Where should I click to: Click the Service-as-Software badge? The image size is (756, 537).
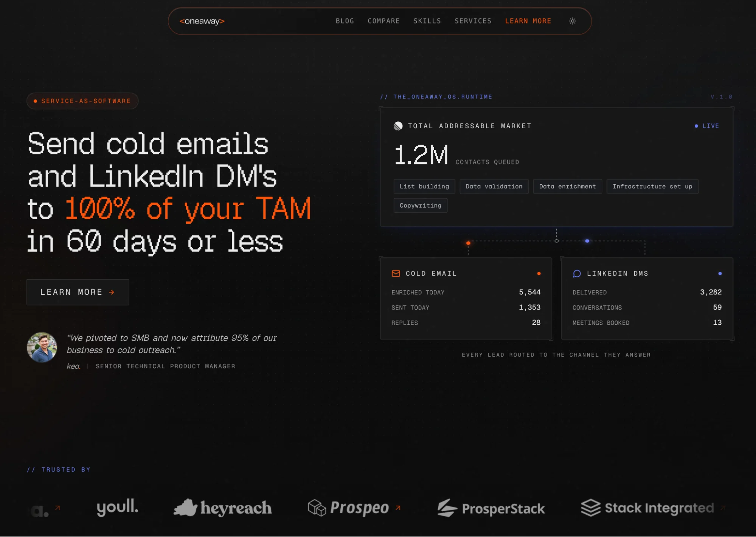(x=82, y=101)
